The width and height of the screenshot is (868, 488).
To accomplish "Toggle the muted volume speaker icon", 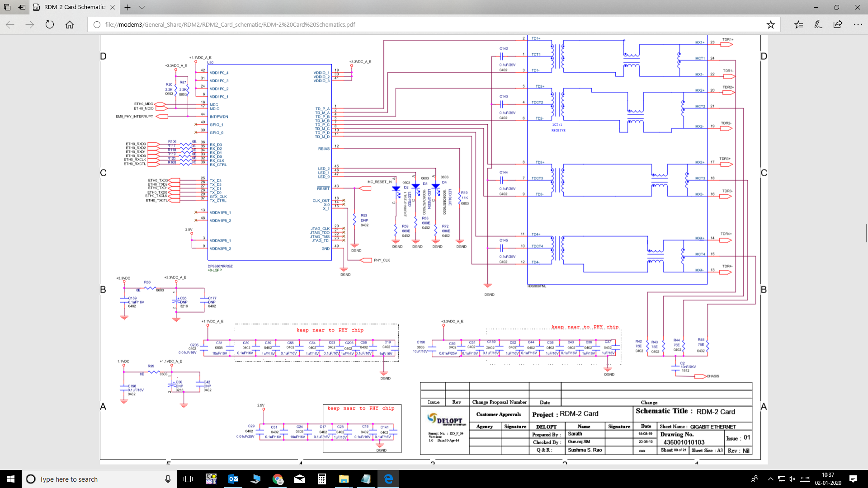I will pyautogui.click(x=792, y=479).
